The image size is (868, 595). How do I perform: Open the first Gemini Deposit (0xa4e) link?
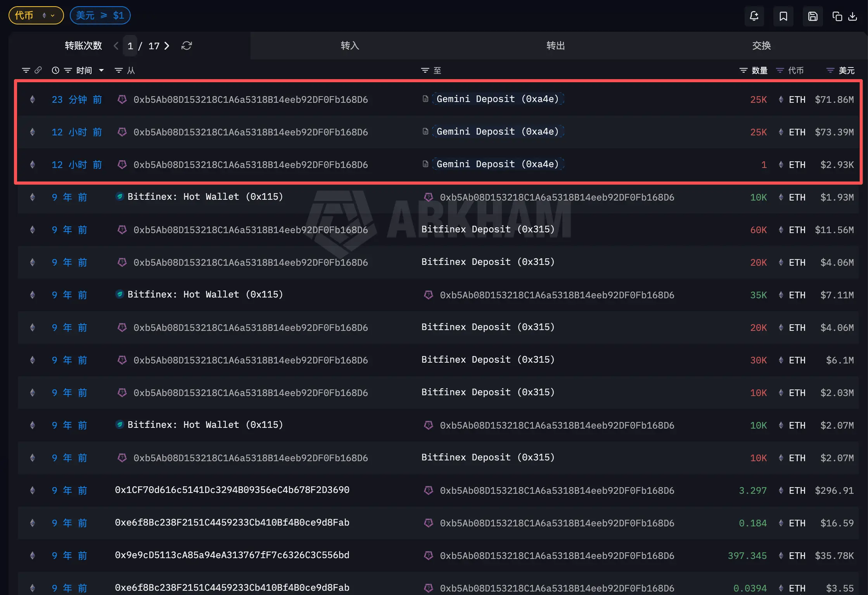point(498,99)
